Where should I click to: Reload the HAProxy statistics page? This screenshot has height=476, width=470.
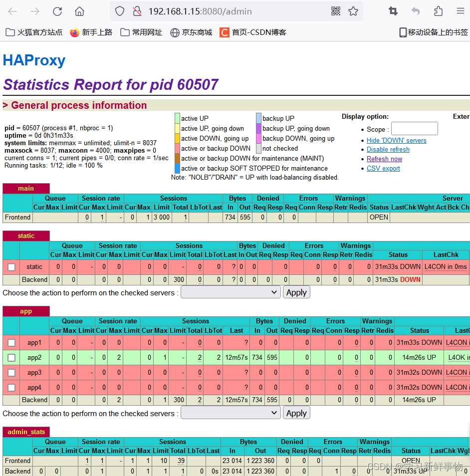57,11
